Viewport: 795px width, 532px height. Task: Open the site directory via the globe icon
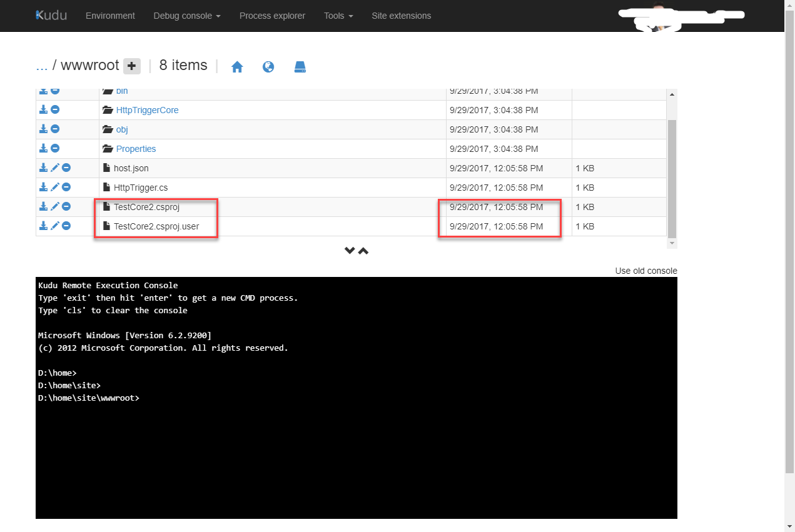[268, 66]
